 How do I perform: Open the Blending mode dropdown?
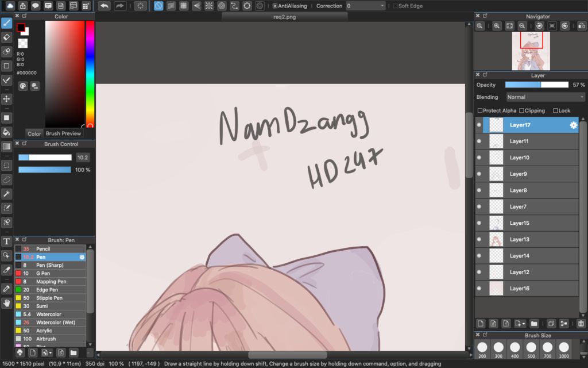tap(546, 97)
